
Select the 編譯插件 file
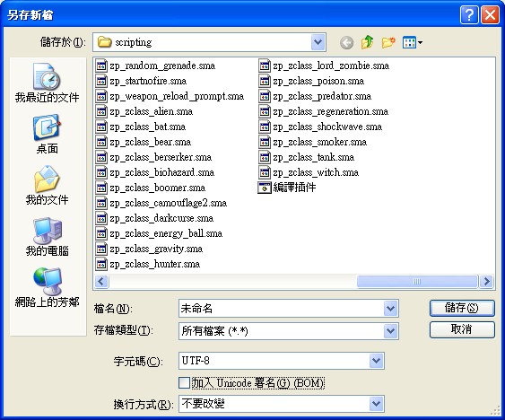(287, 188)
